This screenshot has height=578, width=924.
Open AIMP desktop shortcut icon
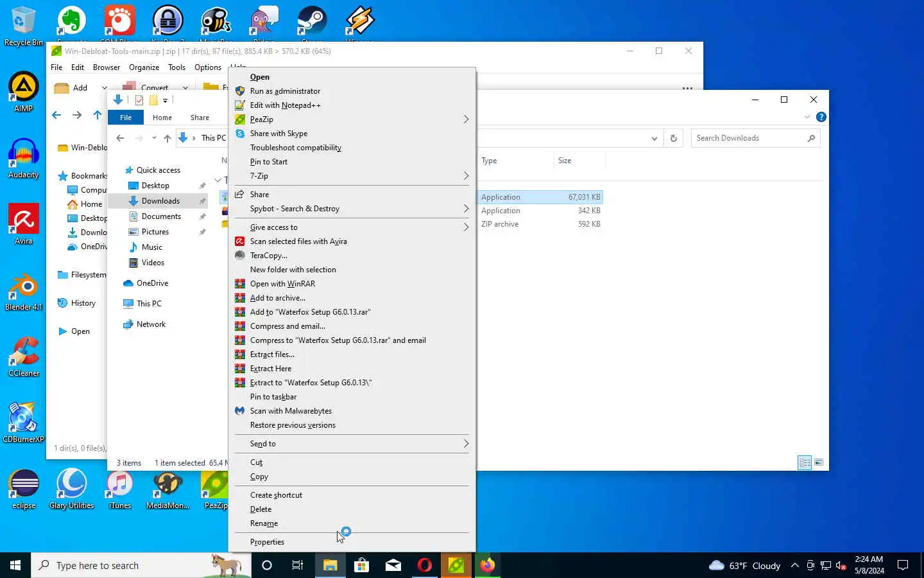(24, 92)
